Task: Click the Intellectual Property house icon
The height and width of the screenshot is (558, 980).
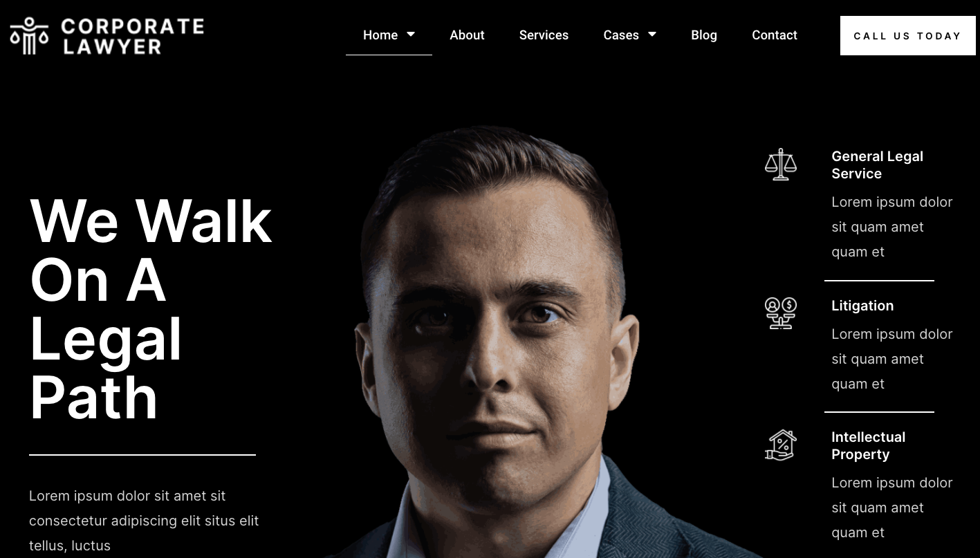Action: click(x=781, y=445)
